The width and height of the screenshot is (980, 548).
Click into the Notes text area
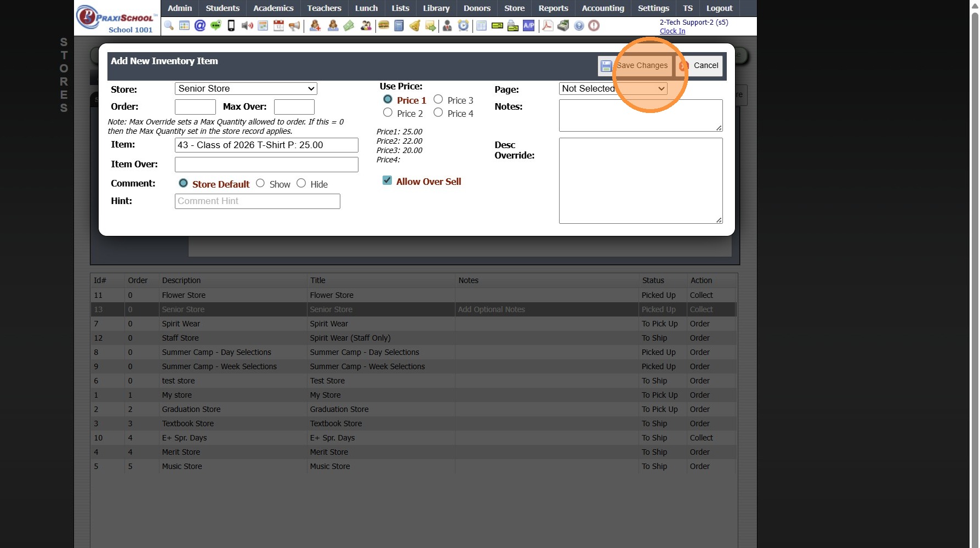(641, 115)
